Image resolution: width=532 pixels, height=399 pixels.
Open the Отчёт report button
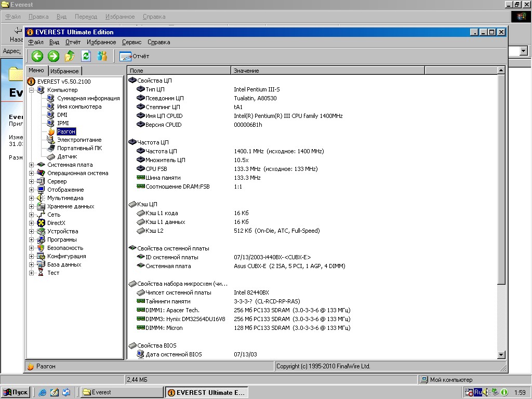click(x=135, y=56)
